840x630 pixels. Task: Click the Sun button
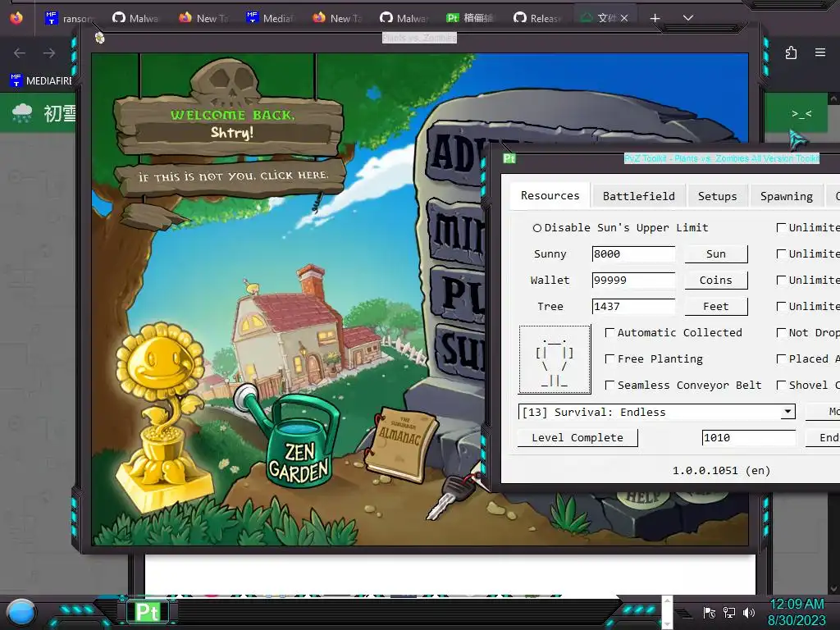pos(715,254)
